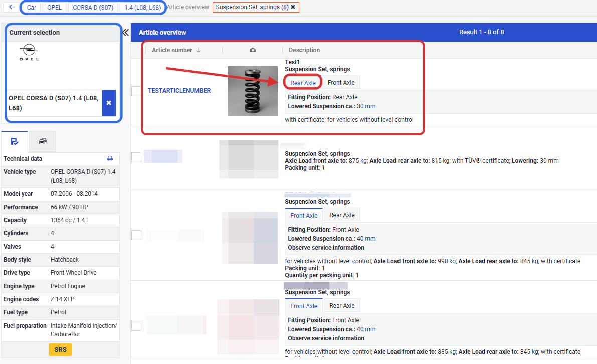
Task: Click the camera image column header
Action: pos(253,50)
